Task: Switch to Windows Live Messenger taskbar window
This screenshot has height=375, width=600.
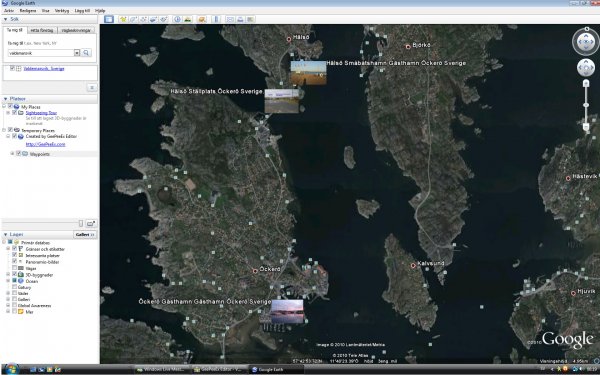Action: 163,370
